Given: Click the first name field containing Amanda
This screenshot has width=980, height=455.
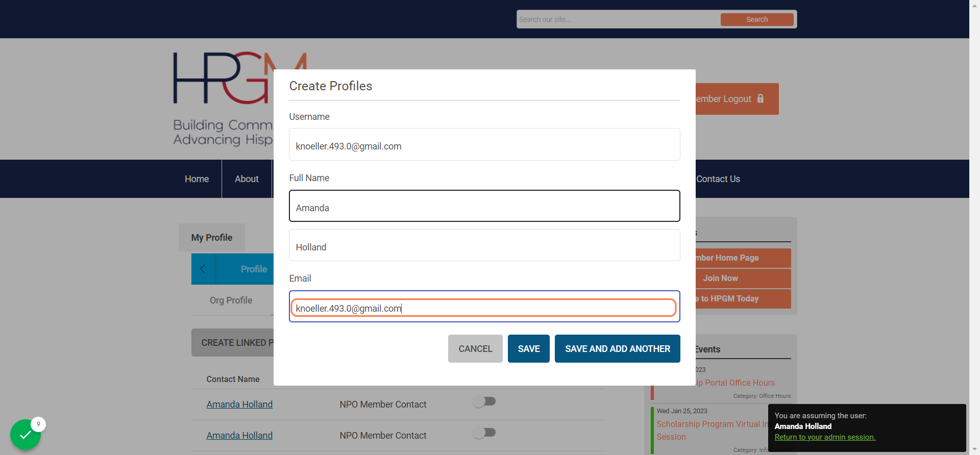Looking at the screenshot, I should pyautogui.click(x=484, y=206).
